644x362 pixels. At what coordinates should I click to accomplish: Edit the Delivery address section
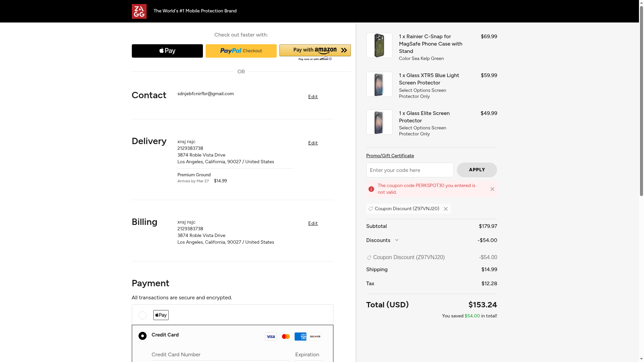313,143
